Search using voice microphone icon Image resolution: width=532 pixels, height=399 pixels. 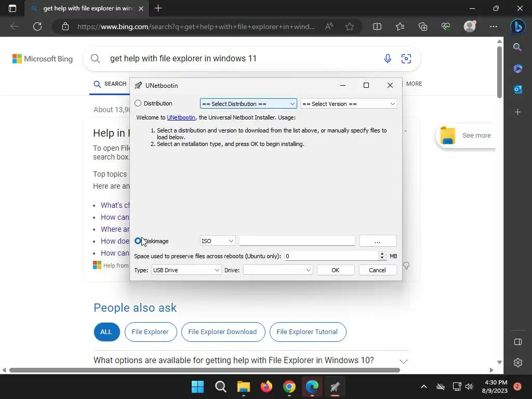coord(388,59)
